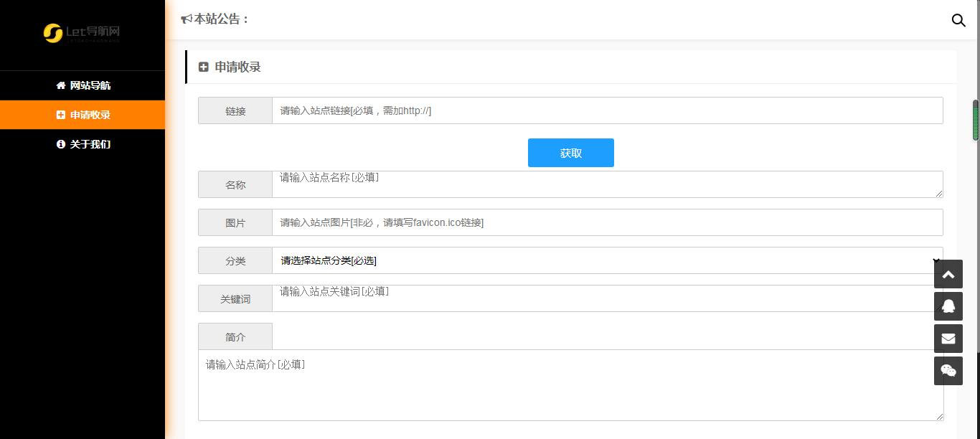Viewport: 980px width, 439px height.
Task: Open the QQ contact icon
Action: point(948,306)
